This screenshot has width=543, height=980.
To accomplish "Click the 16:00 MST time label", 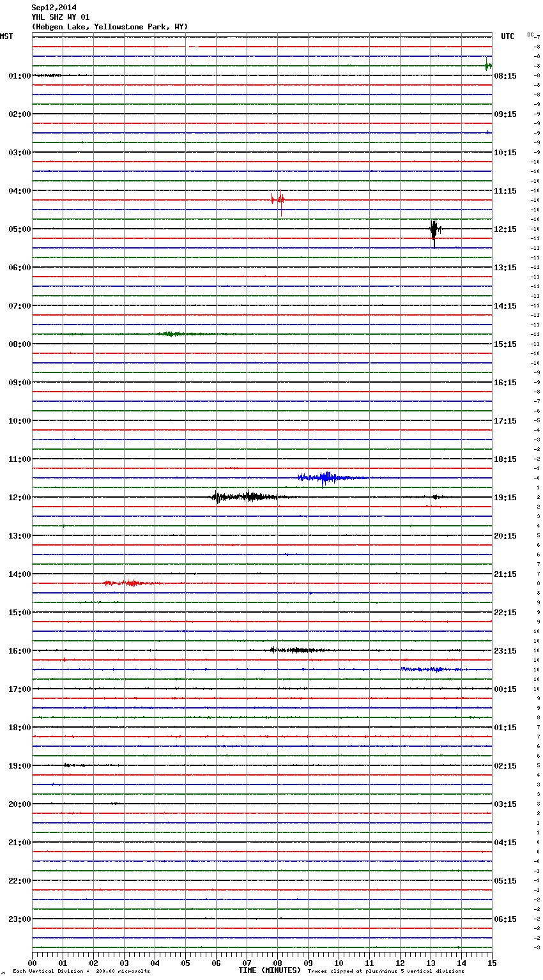I will coord(20,651).
